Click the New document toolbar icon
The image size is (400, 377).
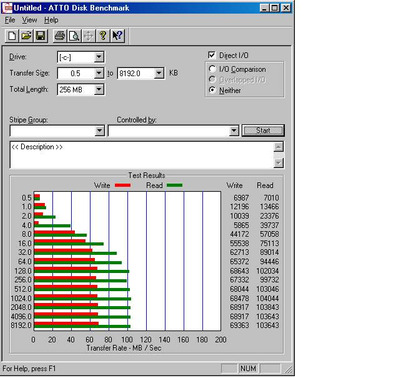pos(12,35)
